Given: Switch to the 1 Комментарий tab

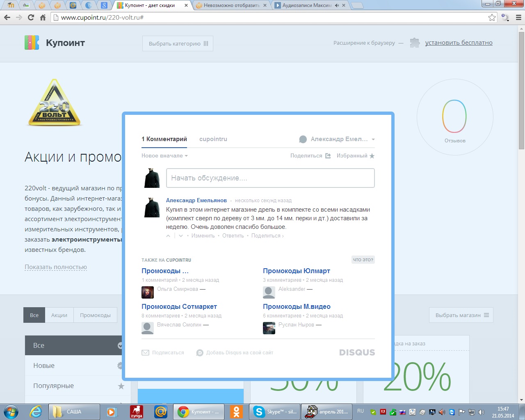Looking at the screenshot, I should [x=164, y=139].
